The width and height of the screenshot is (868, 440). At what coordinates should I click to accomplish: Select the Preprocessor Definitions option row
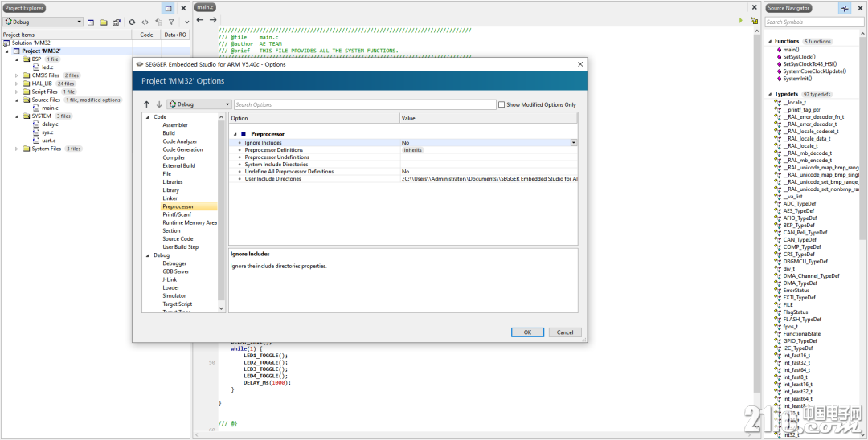click(x=403, y=150)
